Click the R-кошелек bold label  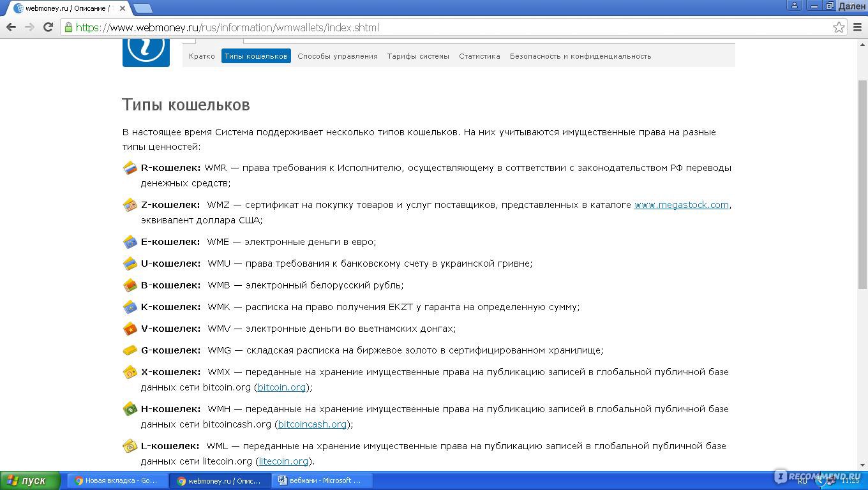[171, 168]
